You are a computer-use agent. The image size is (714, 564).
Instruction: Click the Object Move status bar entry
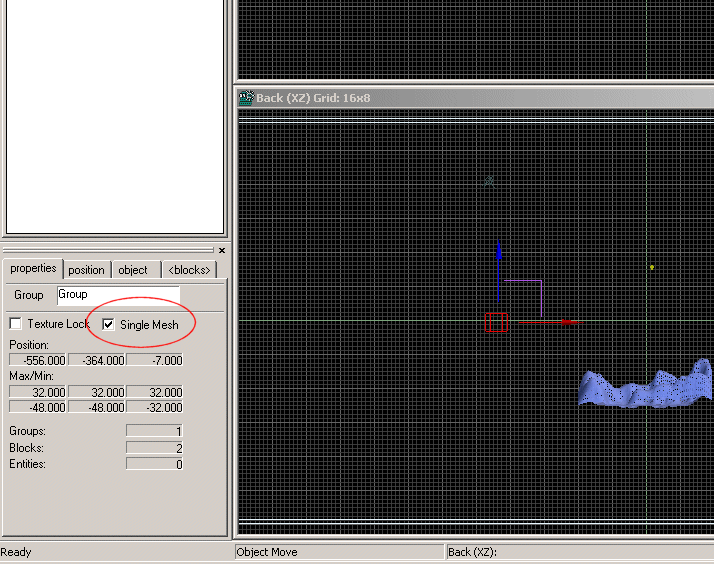[x=339, y=552]
